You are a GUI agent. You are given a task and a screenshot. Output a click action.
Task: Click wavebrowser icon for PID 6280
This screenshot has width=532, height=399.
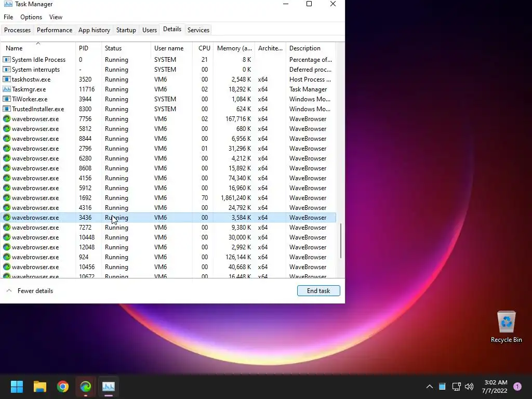point(6,158)
